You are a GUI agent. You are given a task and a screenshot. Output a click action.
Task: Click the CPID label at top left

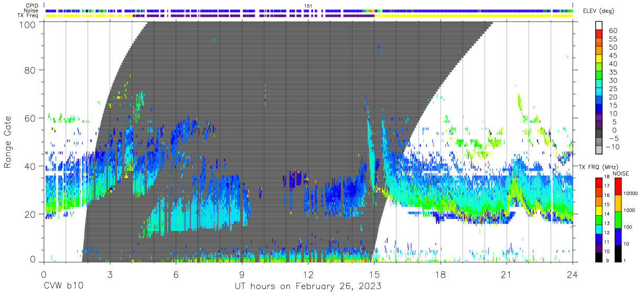(x=31, y=6)
